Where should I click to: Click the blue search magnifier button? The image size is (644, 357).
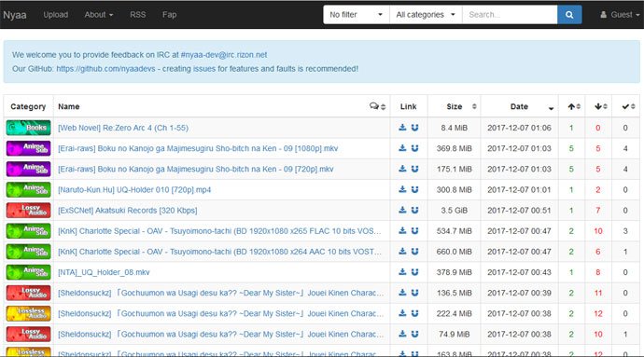point(569,15)
